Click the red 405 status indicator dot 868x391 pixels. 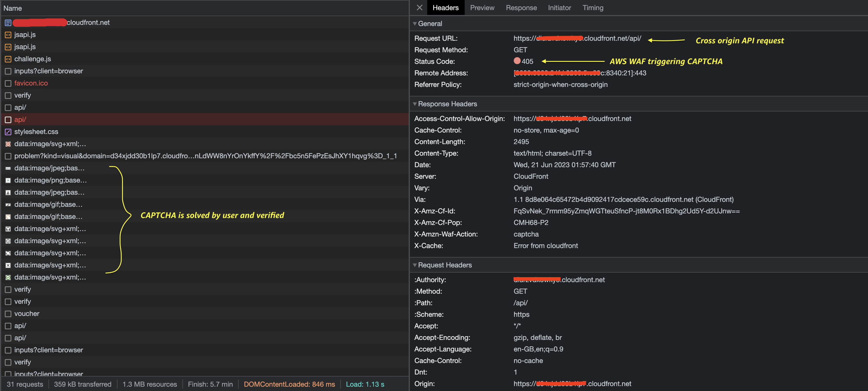point(517,61)
